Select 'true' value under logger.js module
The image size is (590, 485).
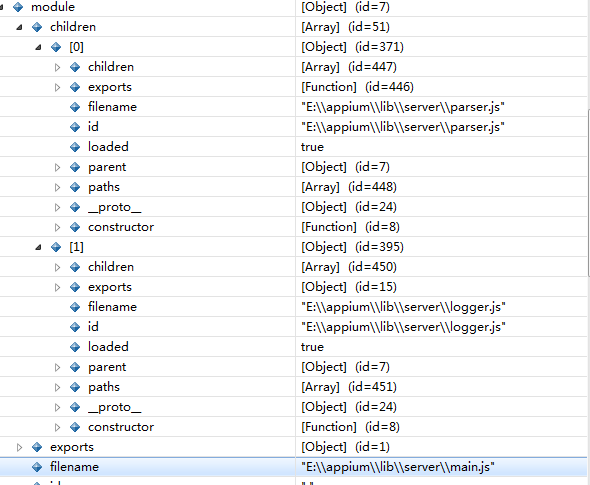[x=312, y=347]
